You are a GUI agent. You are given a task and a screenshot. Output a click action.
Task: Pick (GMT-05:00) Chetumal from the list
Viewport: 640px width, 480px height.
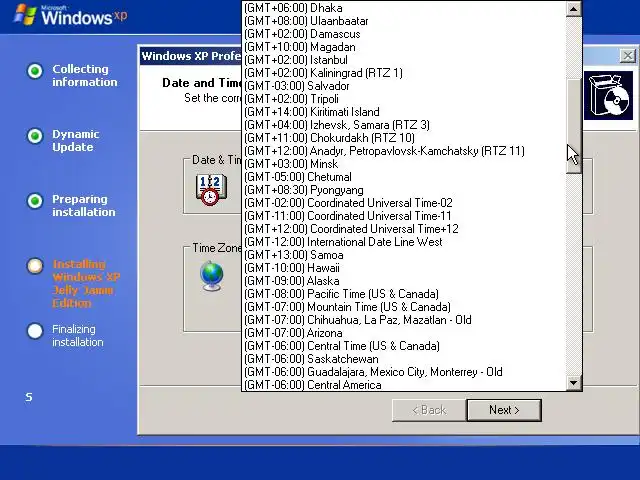point(404,177)
